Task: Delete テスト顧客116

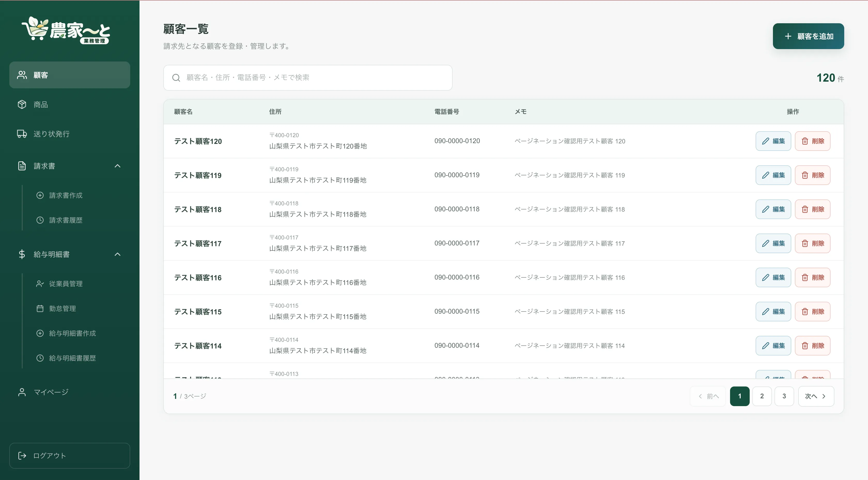Action: coord(812,277)
